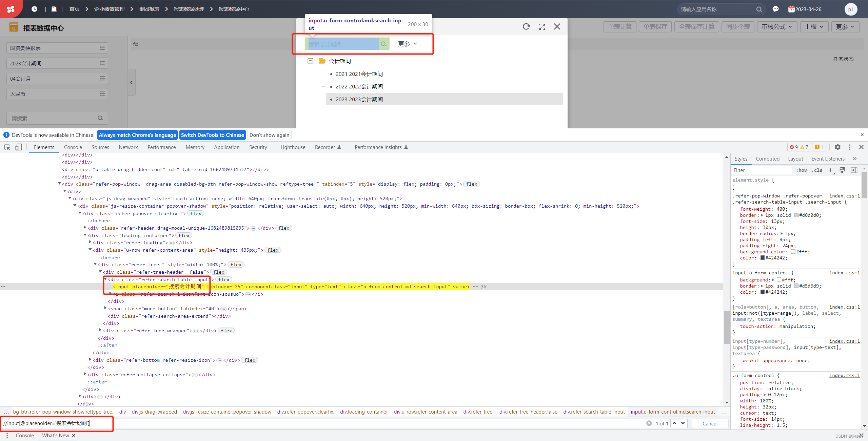Expand the span.more-button node in Elements panel

click(x=105, y=308)
